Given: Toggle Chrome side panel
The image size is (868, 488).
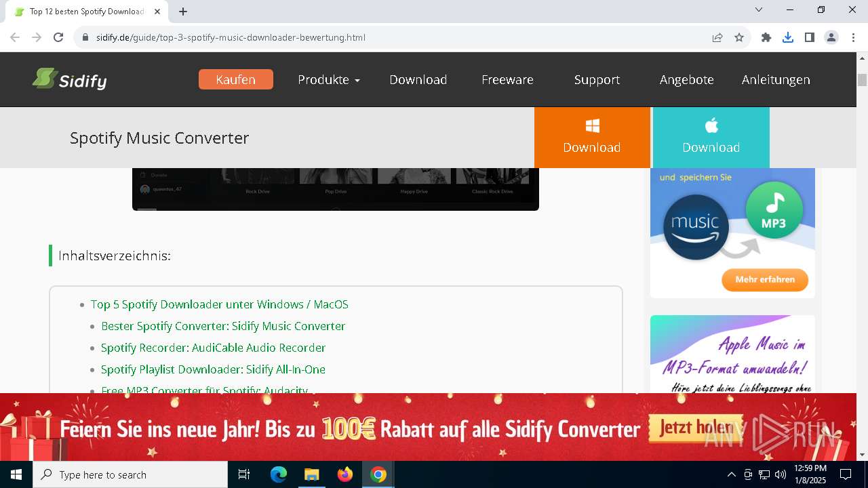Looking at the screenshot, I should click(810, 37).
